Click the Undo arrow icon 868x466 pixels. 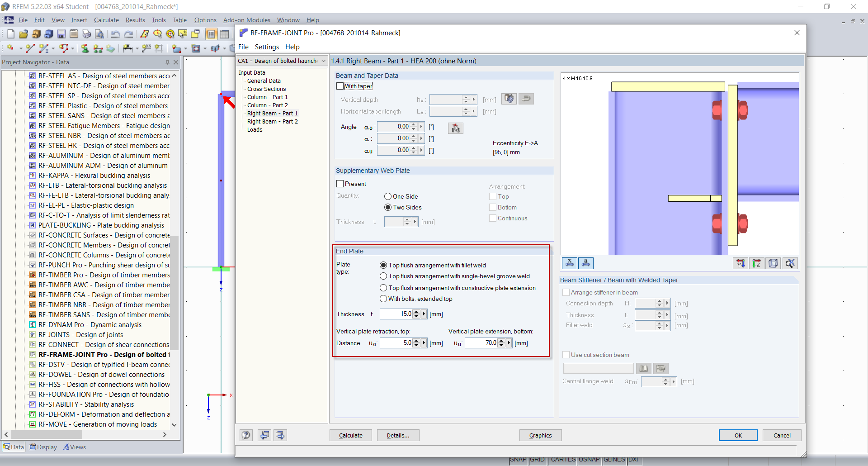tap(116, 34)
